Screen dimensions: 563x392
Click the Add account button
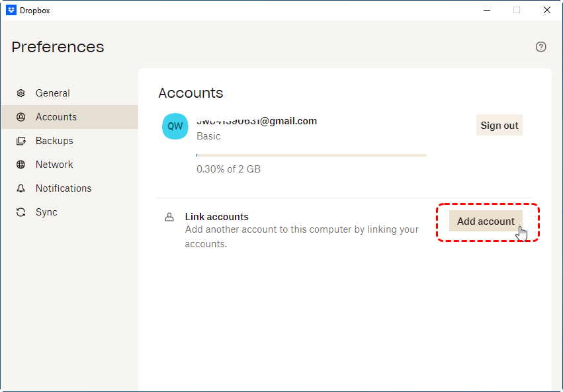pos(486,221)
